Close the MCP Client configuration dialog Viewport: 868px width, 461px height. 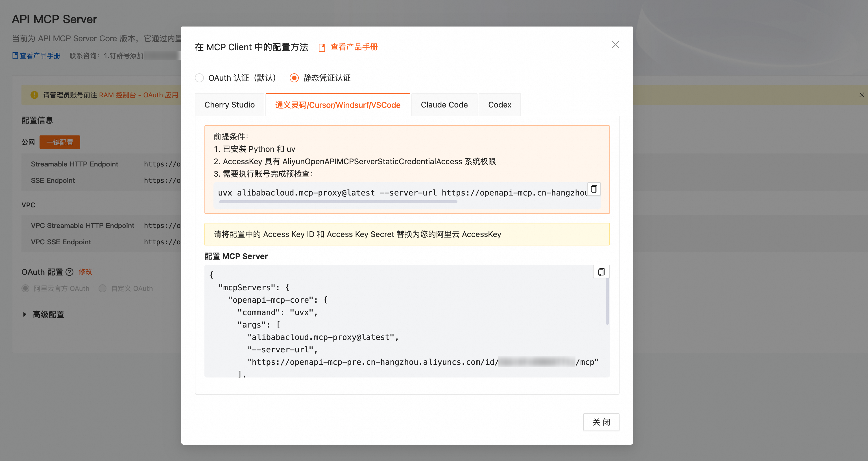(x=615, y=45)
